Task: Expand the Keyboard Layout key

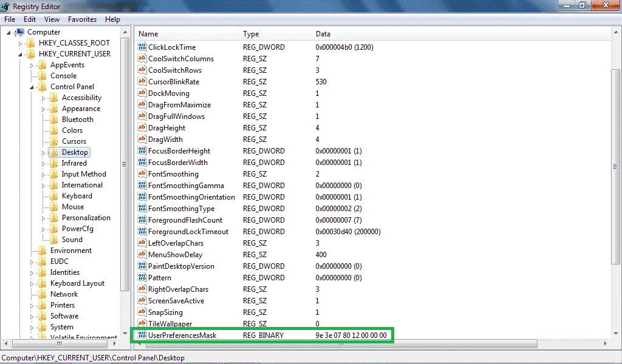Action: [x=32, y=284]
